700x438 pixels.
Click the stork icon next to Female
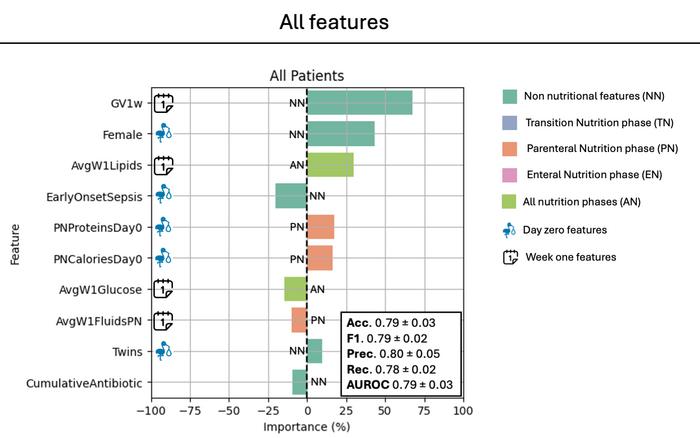point(163,133)
